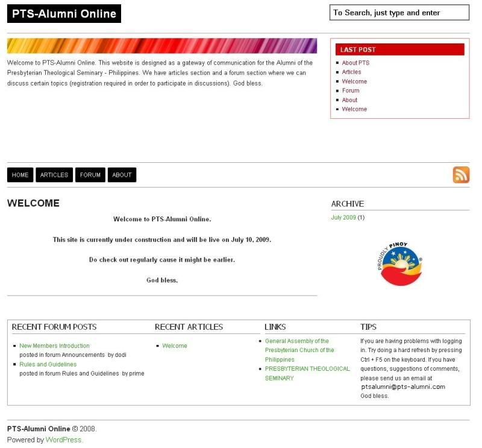Open the About menu item
This screenshot has width=482, height=448.
[x=122, y=175]
